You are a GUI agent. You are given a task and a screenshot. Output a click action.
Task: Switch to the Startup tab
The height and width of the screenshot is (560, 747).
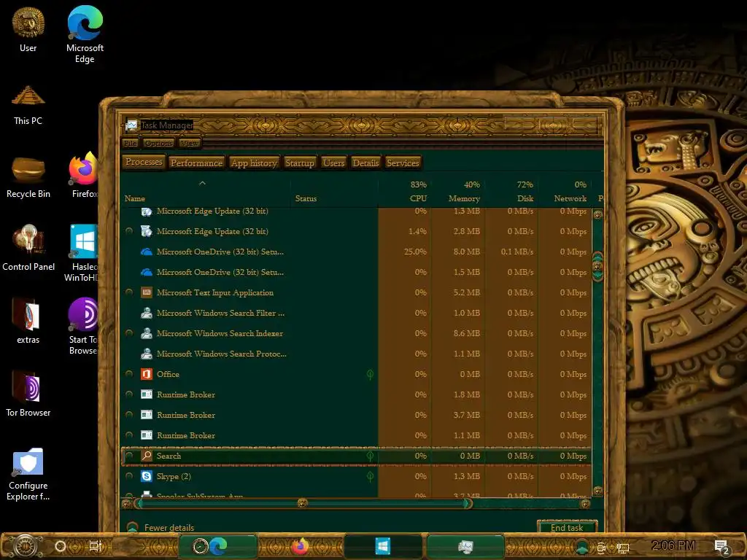pos(300,163)
